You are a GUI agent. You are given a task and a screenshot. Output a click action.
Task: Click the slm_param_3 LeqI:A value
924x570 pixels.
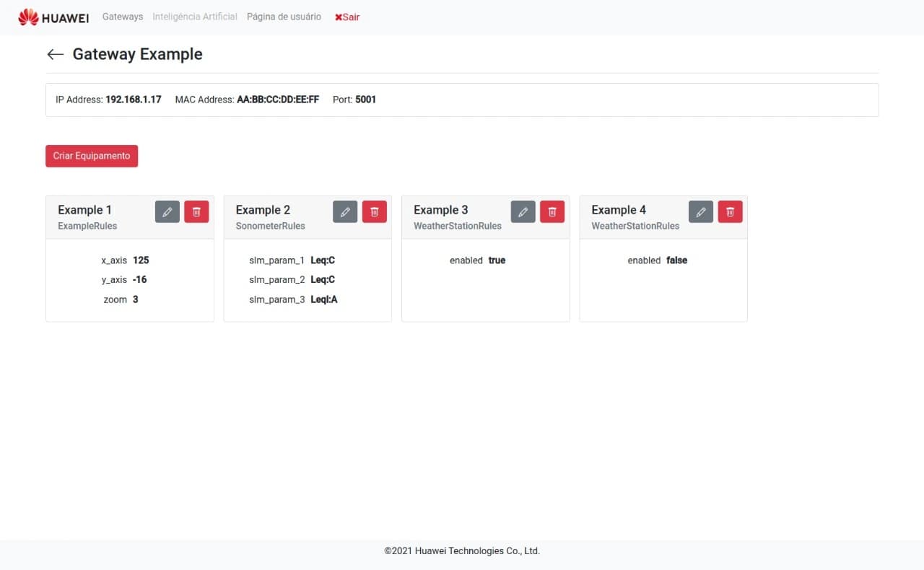323,299
